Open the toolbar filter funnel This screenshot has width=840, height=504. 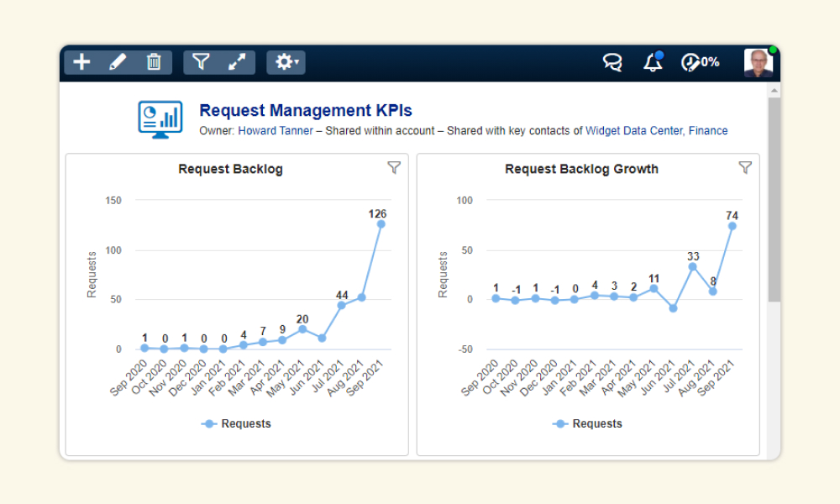click(201, 62)
